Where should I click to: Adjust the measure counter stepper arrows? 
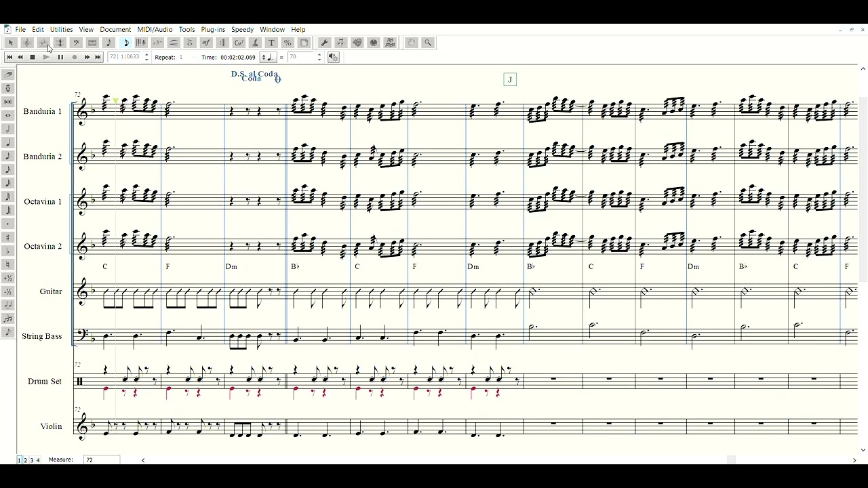[x=146, y=58]
